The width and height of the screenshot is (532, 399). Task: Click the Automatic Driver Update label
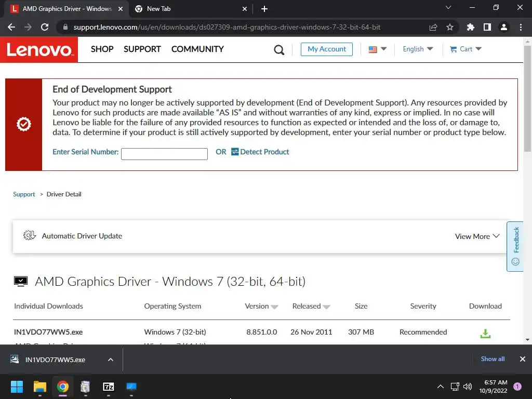(82, 236)
